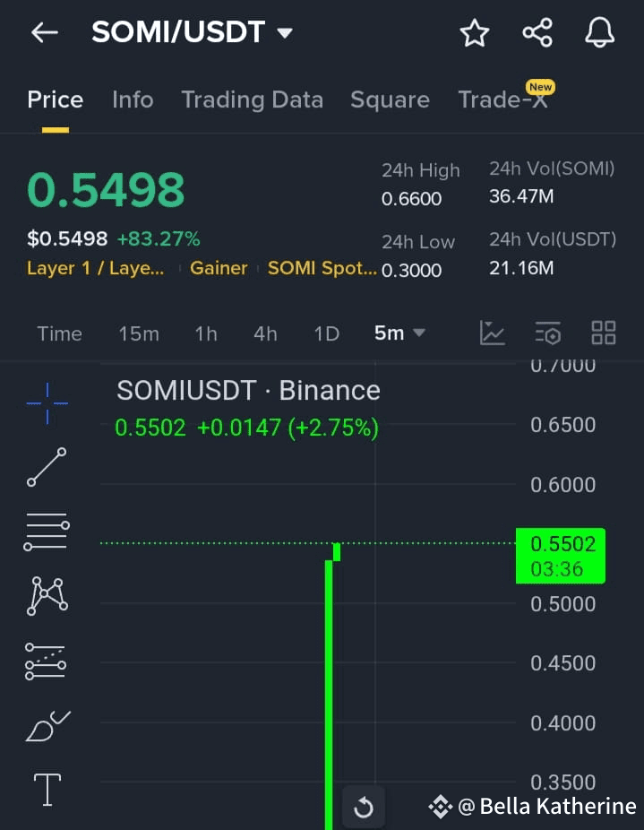Tap the SOMI Spot... tag
This screenshot has width=644, height=830.
coord(322,268)
